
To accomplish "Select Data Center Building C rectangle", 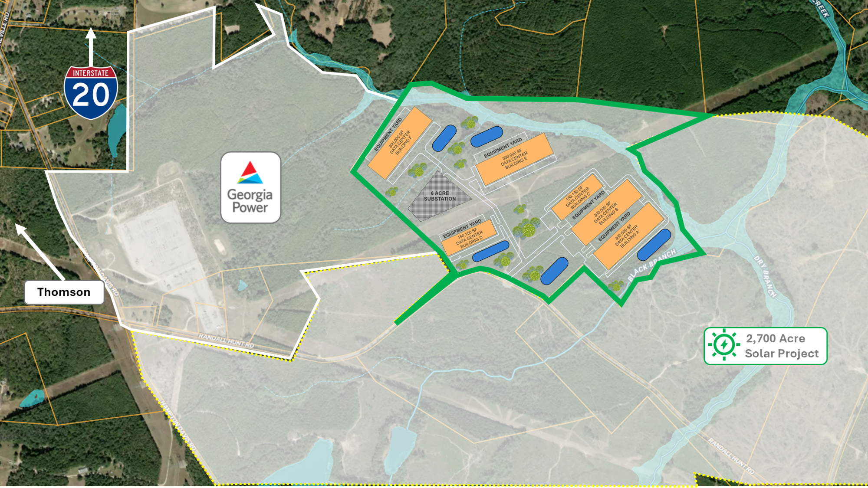I will 578,197.
